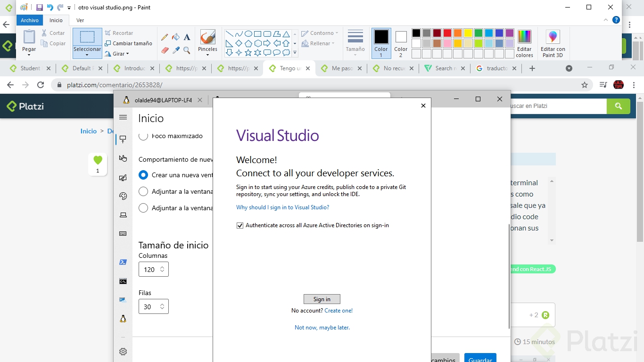Open Why should I sign in to Visual Studio link
Image resolution: width=644 pixels, height=362 pixels.
click(282, 207)
